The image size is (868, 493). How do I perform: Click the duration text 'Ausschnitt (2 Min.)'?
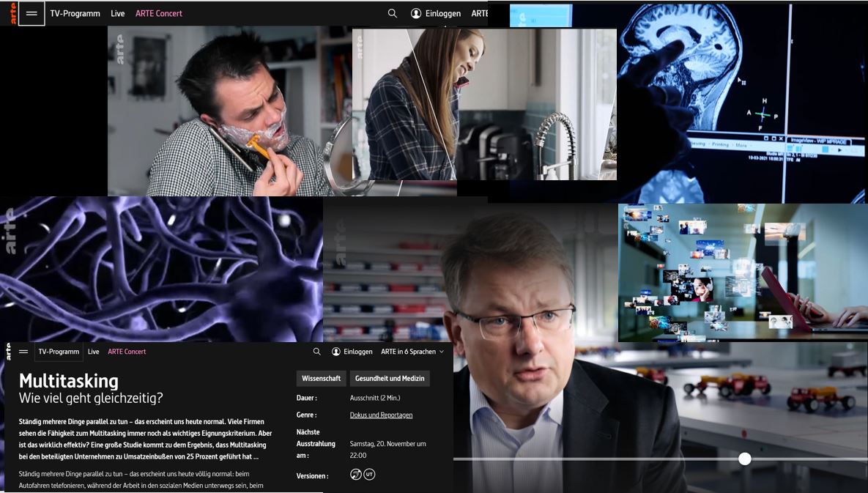pos(375,398)
